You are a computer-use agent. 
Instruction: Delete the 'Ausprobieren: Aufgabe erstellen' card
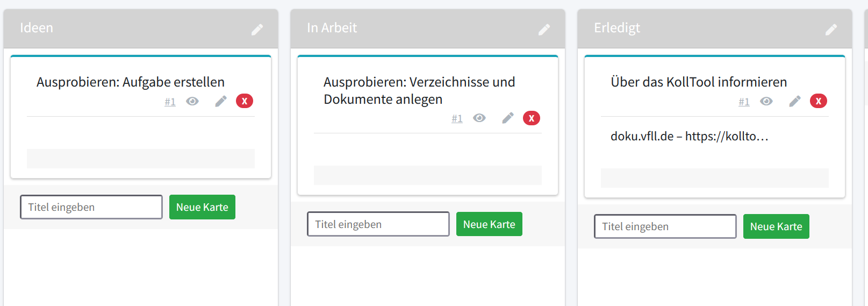pos(245,101)
